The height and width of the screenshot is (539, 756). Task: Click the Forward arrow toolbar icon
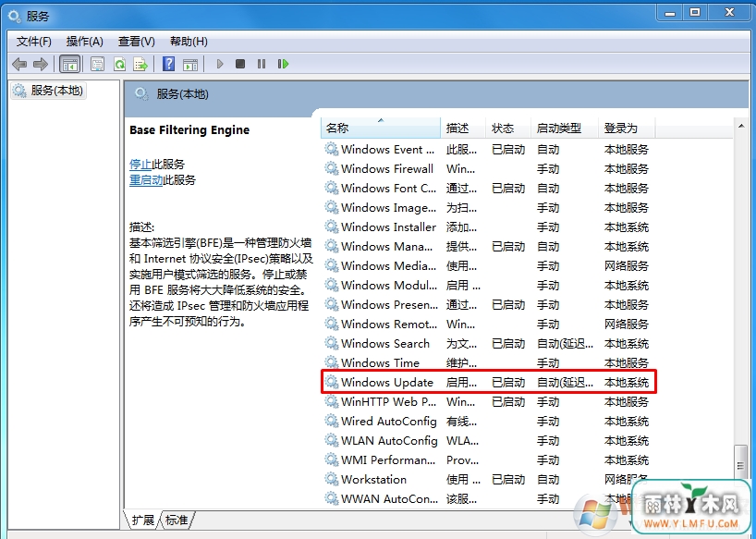41,64
